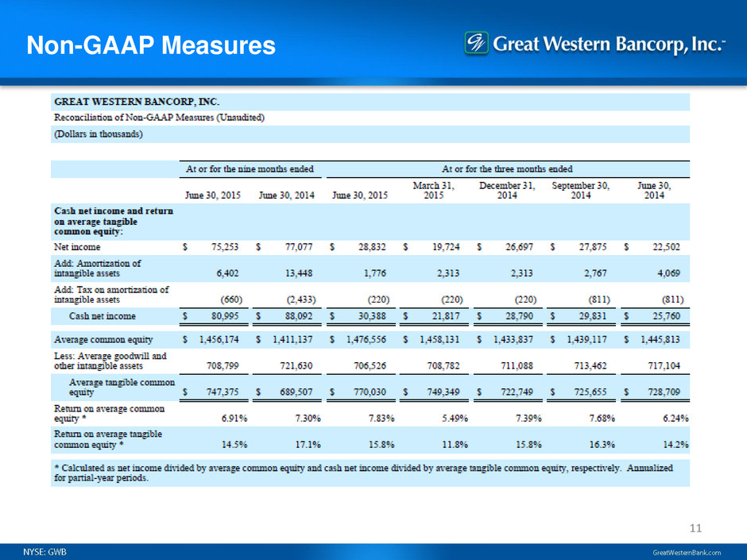Click the 'March 31, 2015' column header
The image size is (747, 560).
[434, 191]
